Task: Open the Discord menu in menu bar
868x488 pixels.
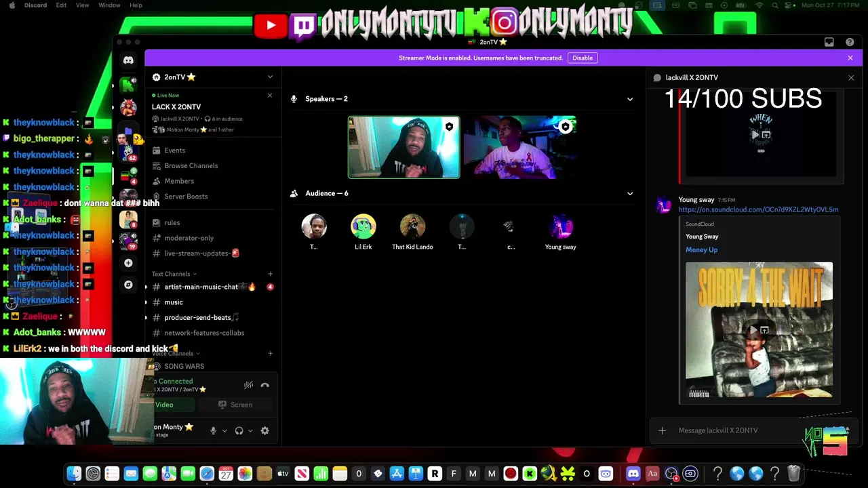Action: tap(35, 5)
